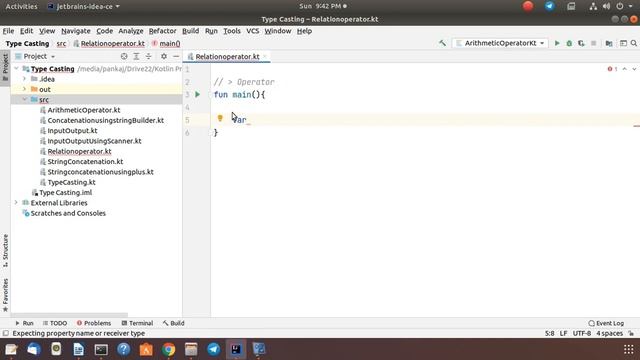
Task: Click the yellow intention light bulb
Action: (x=220, y=118)
